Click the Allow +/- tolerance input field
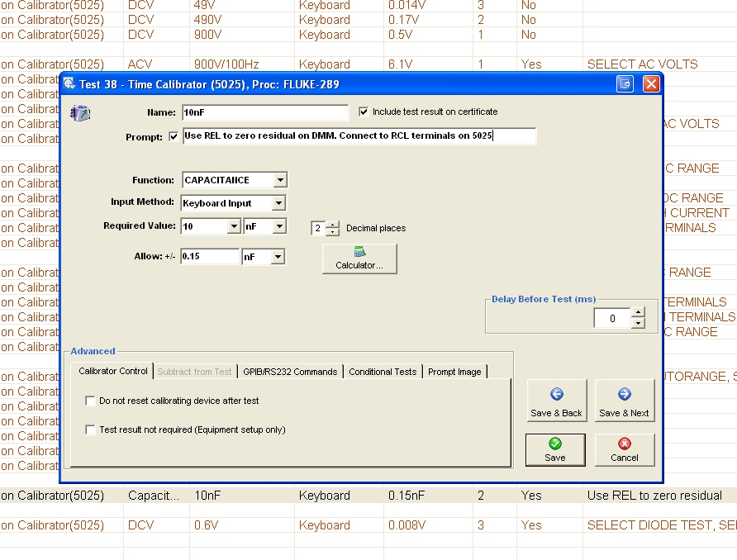Screen dimensions: 737x560 (209, 257)
